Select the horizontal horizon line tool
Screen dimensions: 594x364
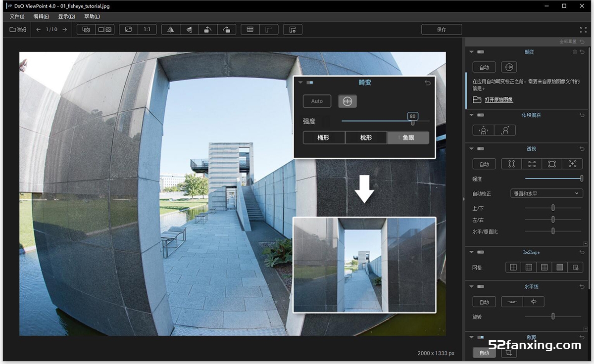pyautogui.click(x=512, y=302)
